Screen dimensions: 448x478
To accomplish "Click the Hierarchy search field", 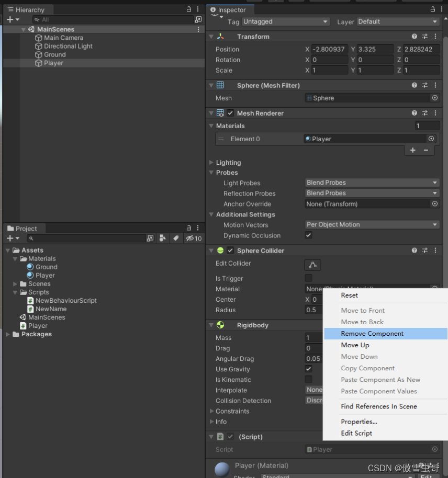I will pyautogui.click(x=113, y=19).
